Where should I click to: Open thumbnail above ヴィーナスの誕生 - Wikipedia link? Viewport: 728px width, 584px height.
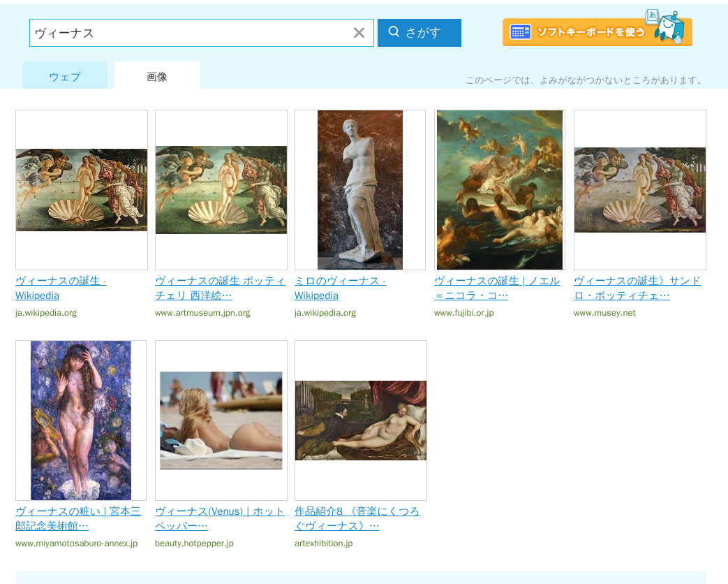82,189
